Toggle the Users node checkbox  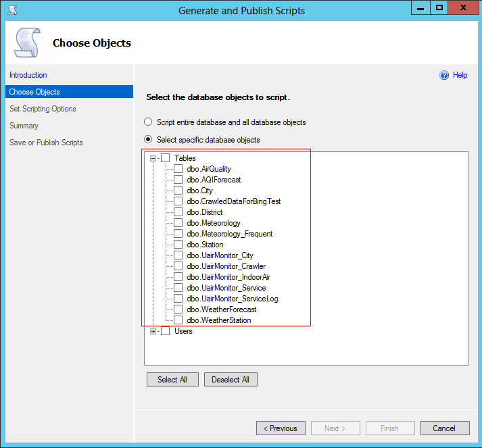click(166, 331)
